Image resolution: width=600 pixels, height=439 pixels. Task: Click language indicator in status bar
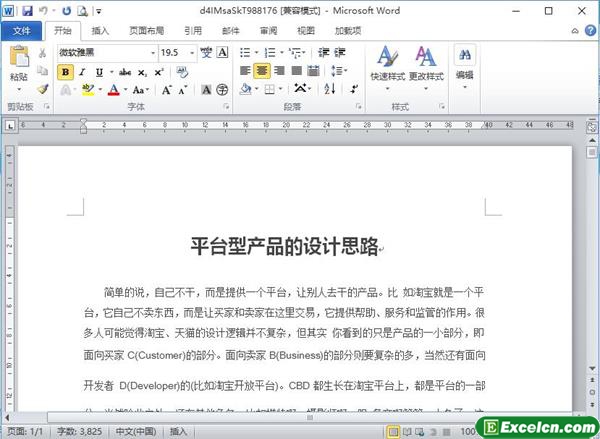[x=136, y=432]
